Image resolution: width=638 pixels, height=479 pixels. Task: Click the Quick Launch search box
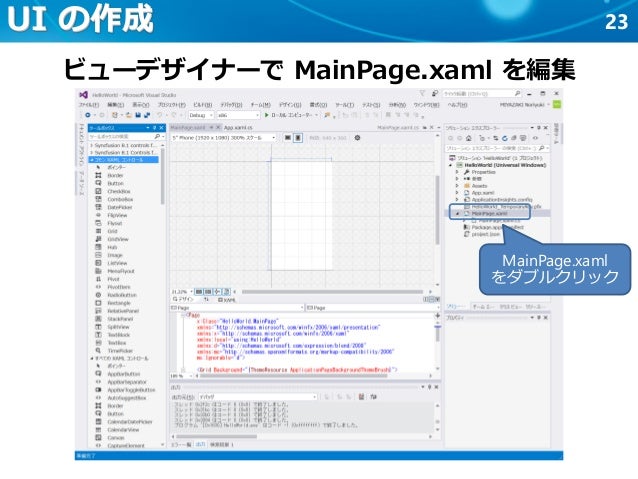[x=482, y=94]
